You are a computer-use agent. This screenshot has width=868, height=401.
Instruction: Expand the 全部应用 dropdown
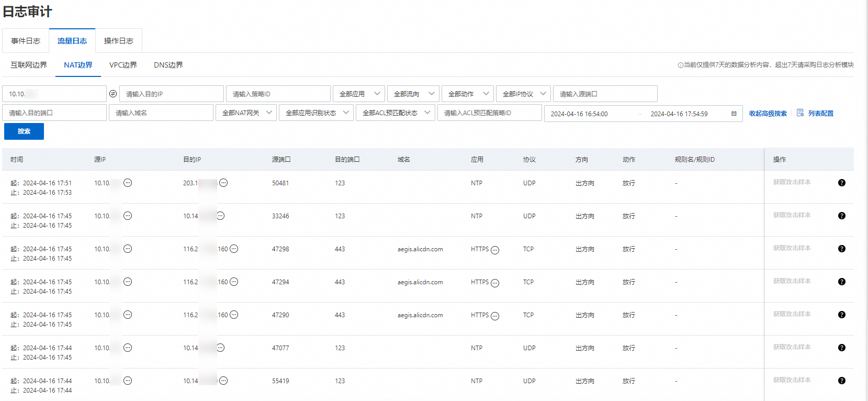point(359,94)
